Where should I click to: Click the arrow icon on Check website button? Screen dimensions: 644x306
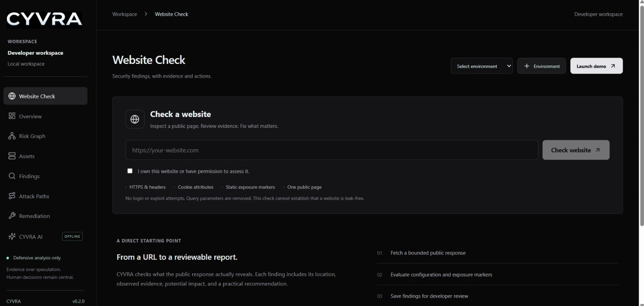pos(598,150)
